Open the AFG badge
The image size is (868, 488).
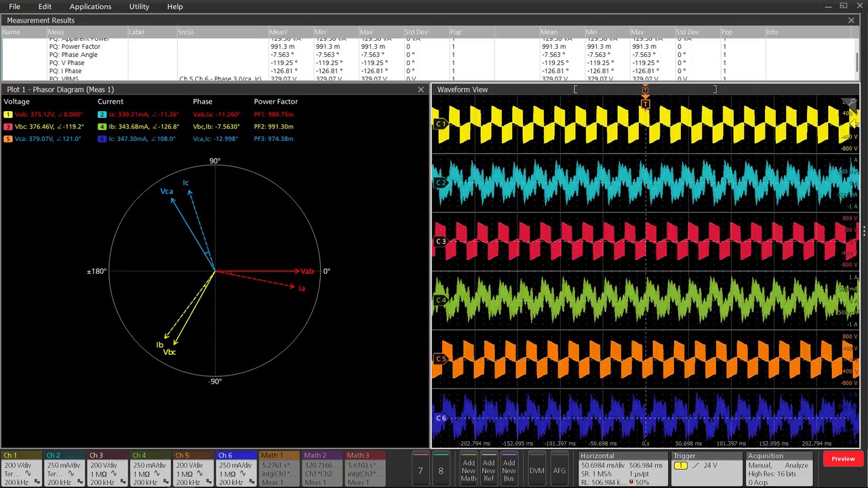click(x=559, y=470)
